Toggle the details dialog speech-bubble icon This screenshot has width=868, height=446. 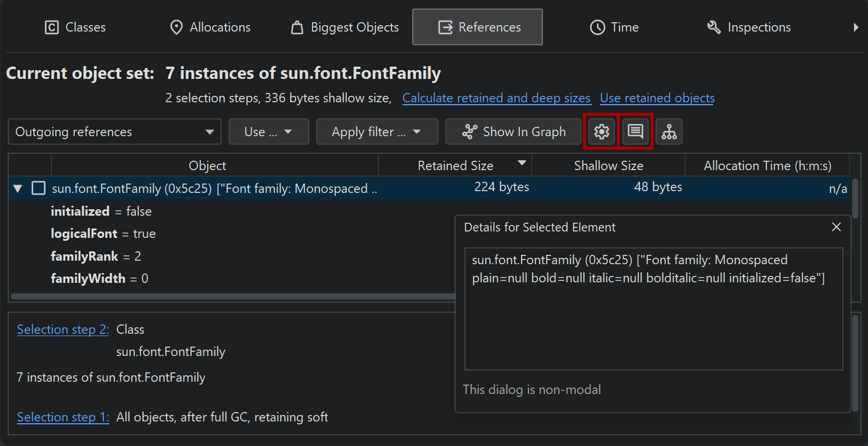[x=635, y=132]
